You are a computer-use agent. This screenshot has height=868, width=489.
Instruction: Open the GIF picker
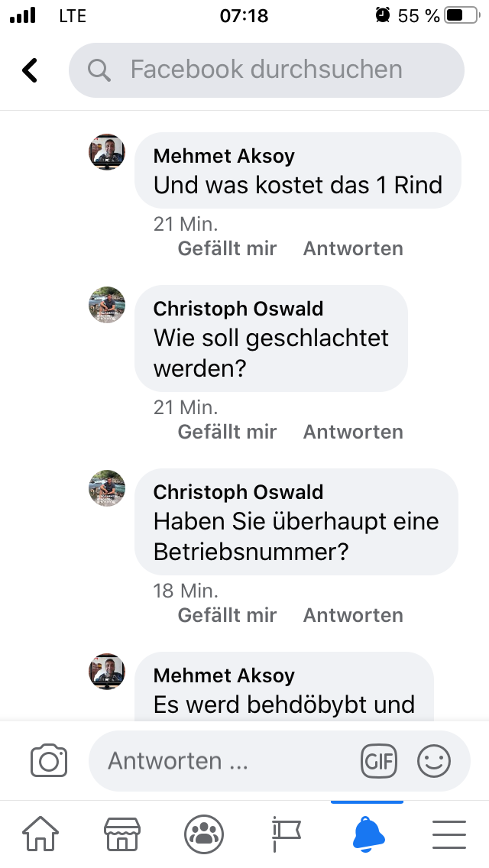379,761
